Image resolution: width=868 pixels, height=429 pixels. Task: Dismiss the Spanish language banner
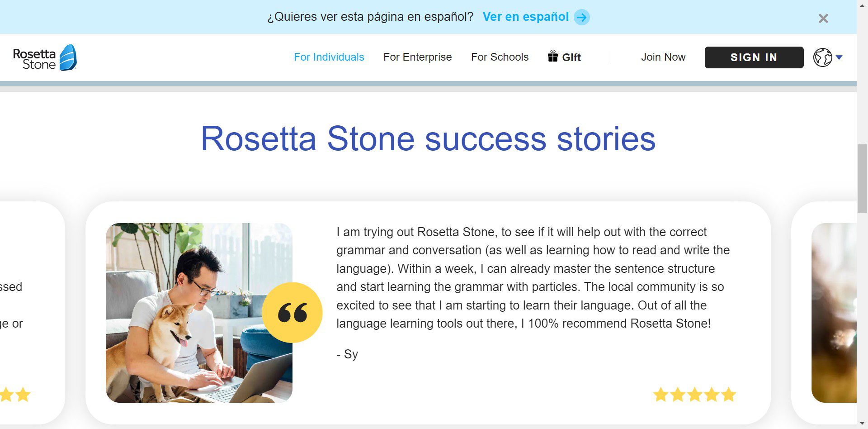823,18
